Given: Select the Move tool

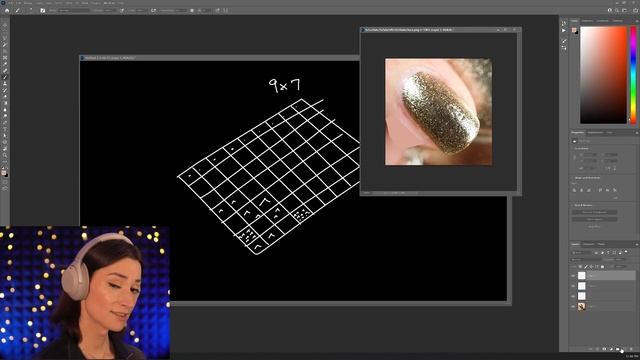Looking at the screenshot, I should [5, 25].
